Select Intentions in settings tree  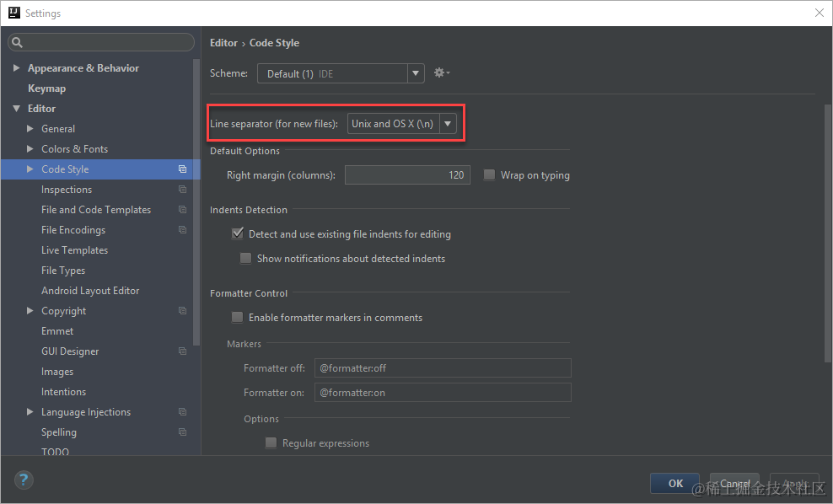click(63, 391)
